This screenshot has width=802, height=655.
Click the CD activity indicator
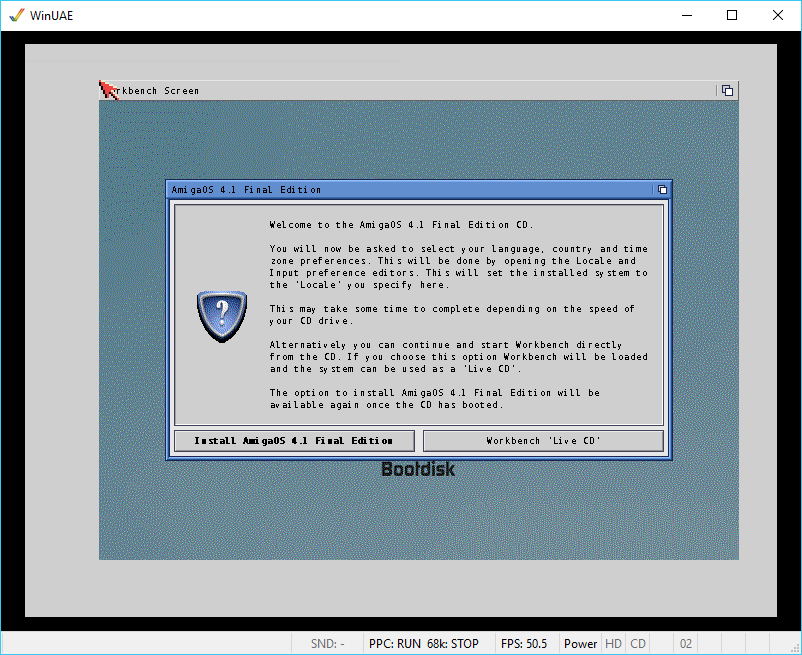point(638,643)
